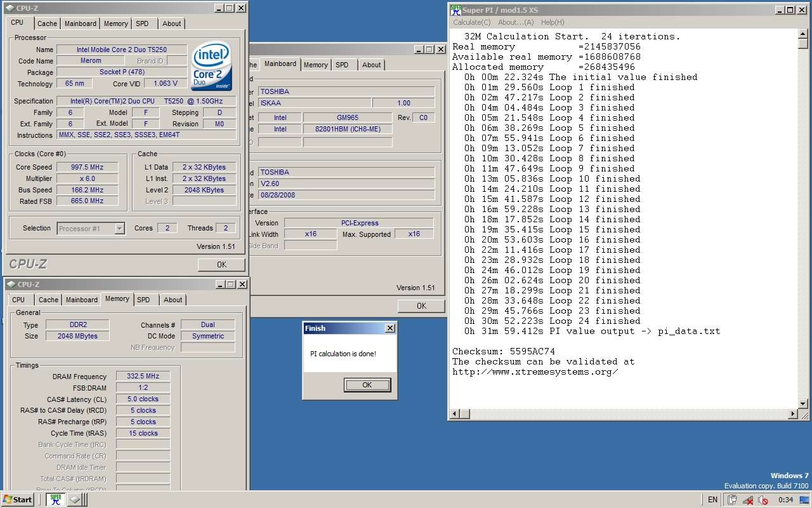Click the Super PI vertical scrollbar down arrow
812x508 pixels.
click(803, 404)
